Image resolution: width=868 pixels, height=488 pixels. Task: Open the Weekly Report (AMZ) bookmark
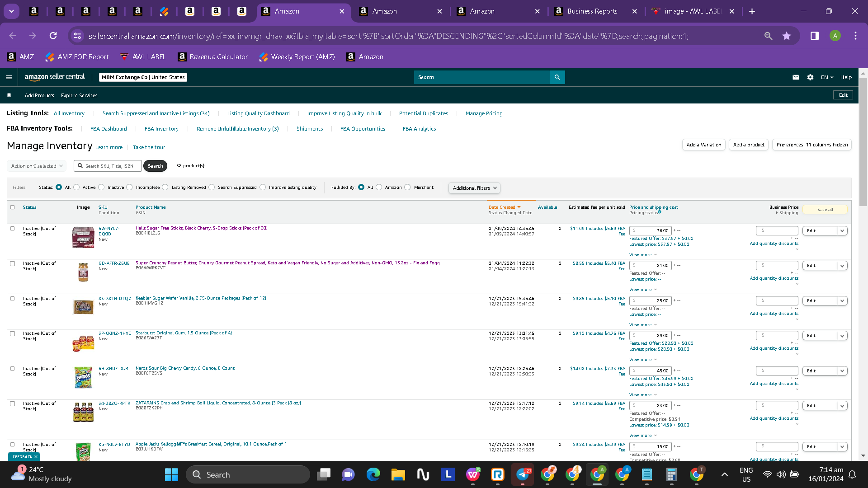tap(297, 57)
